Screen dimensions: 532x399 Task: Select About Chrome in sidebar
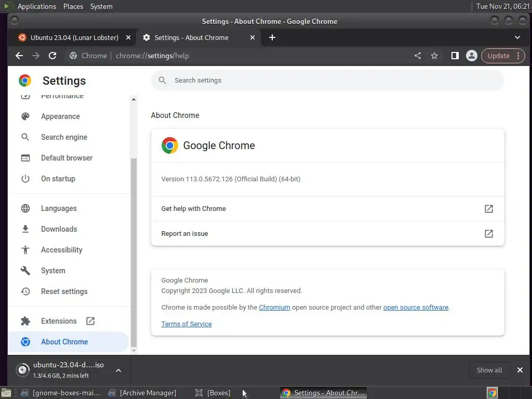click(68, 342)
